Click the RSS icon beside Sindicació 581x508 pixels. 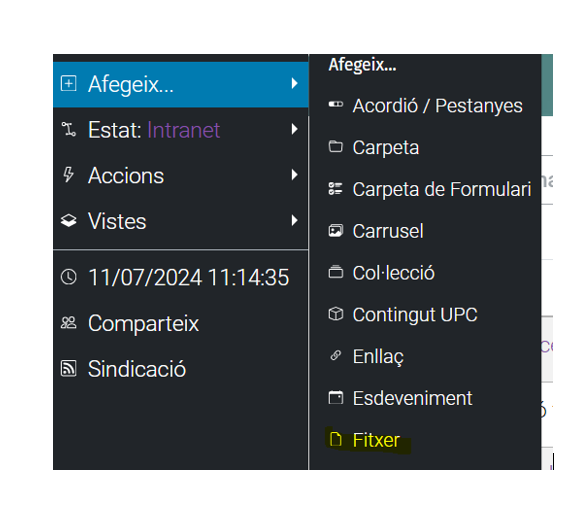click(69, 369)
